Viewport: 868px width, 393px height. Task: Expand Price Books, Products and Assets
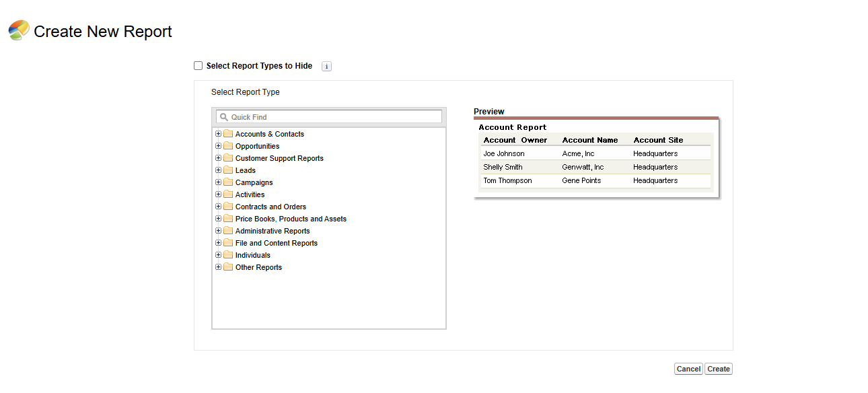coord(218,219)
